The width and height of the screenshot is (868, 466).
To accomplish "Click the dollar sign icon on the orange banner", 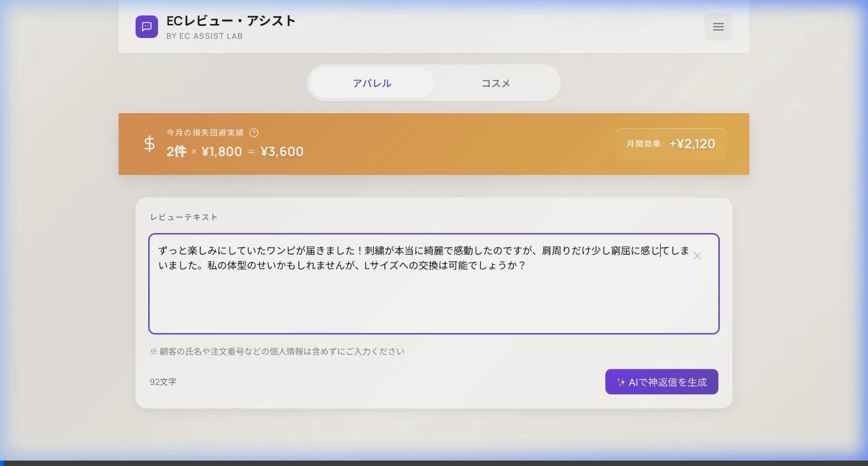I will (x=148, y=143).
